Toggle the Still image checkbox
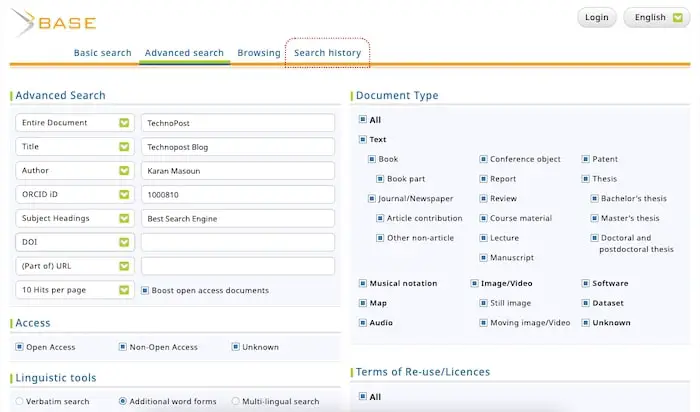This screenshot has width=700, height=412. 483,303
